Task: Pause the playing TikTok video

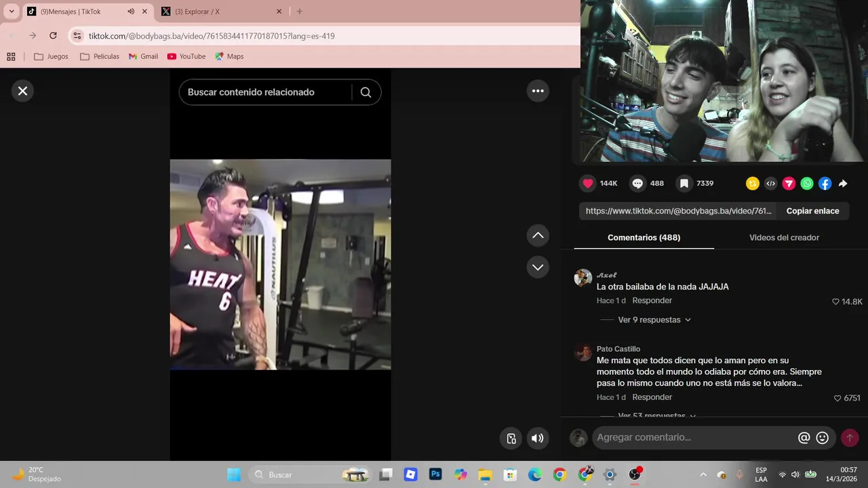Action: coord(280,264)
